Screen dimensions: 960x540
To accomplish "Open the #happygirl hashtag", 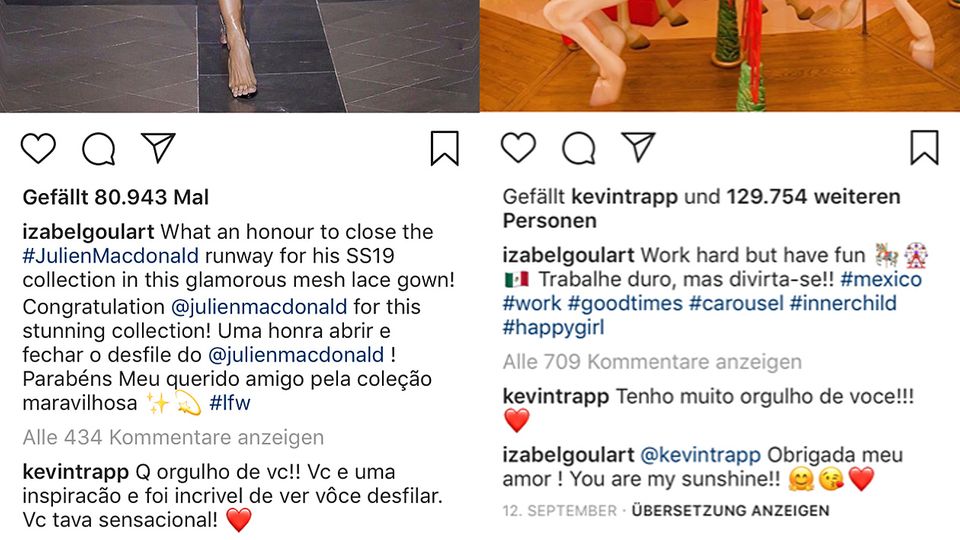I will [553, 328].
